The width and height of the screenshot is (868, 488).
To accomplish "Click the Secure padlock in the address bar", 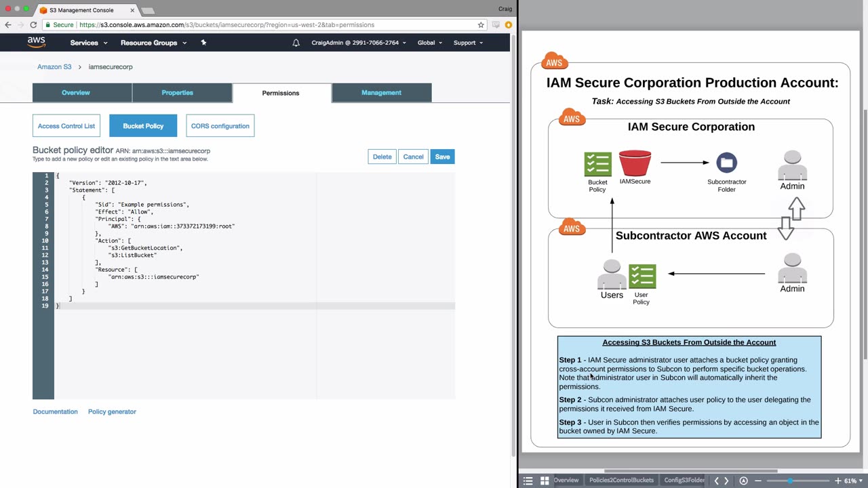I will pyautogui.click(x=48, y=25).
